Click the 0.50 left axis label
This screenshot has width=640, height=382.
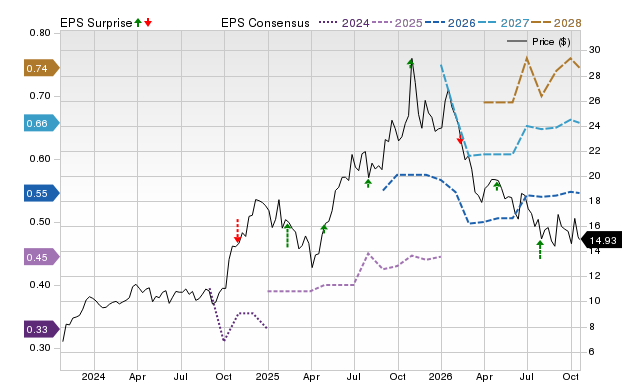[40, 222]
